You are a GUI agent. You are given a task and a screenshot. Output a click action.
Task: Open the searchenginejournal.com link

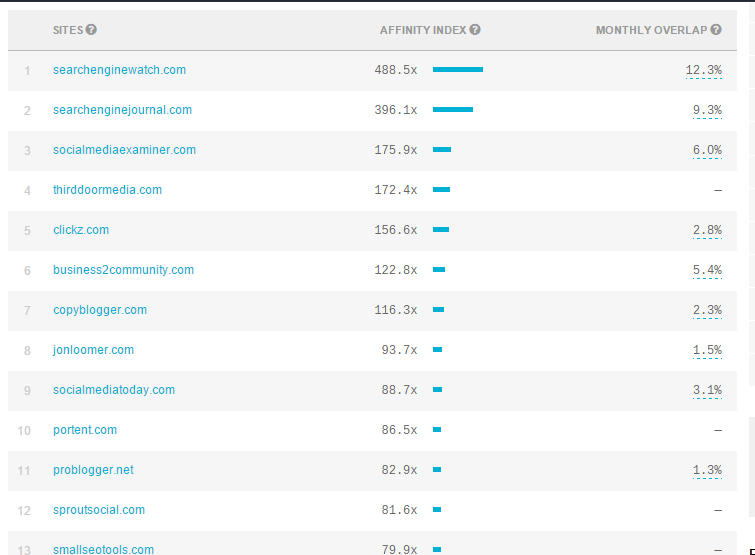point(122,110)
